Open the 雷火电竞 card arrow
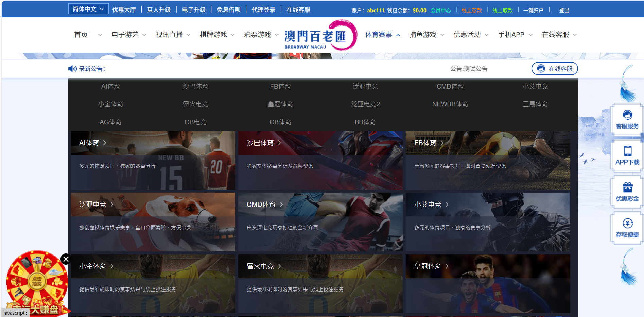This screenshot has width=644, height=317. pos(279,266)
